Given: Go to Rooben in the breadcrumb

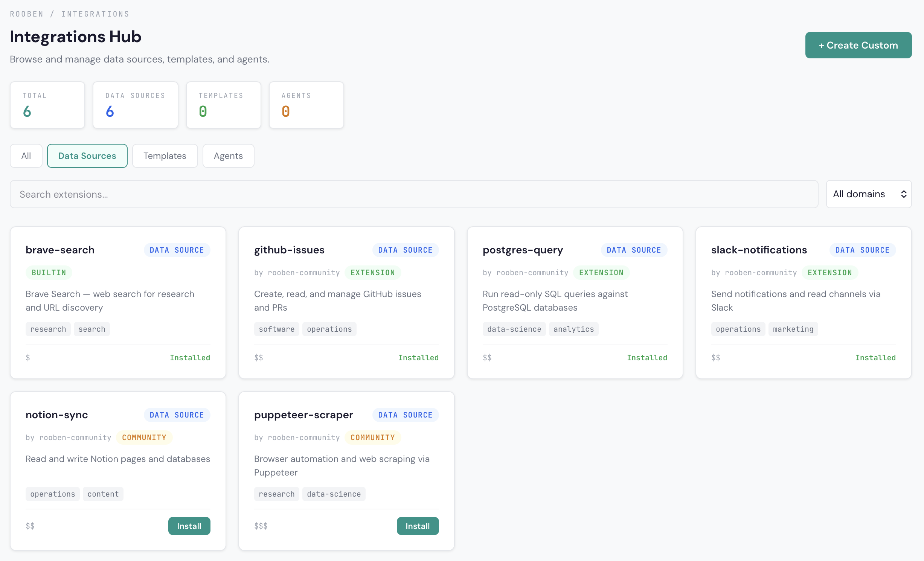Looking at the screenshot, I should [26, 14].
